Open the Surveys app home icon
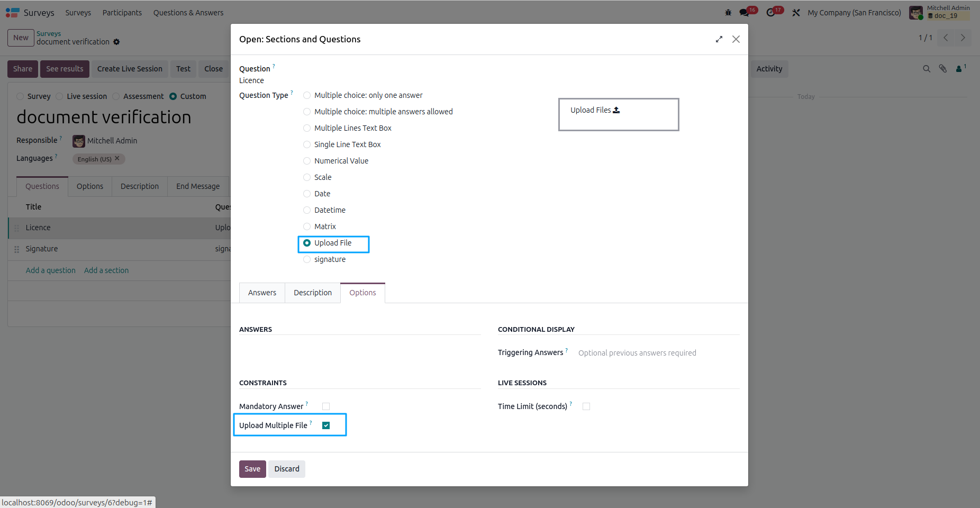The height and width of the screenshot is (508, 980). coord(12,12)
